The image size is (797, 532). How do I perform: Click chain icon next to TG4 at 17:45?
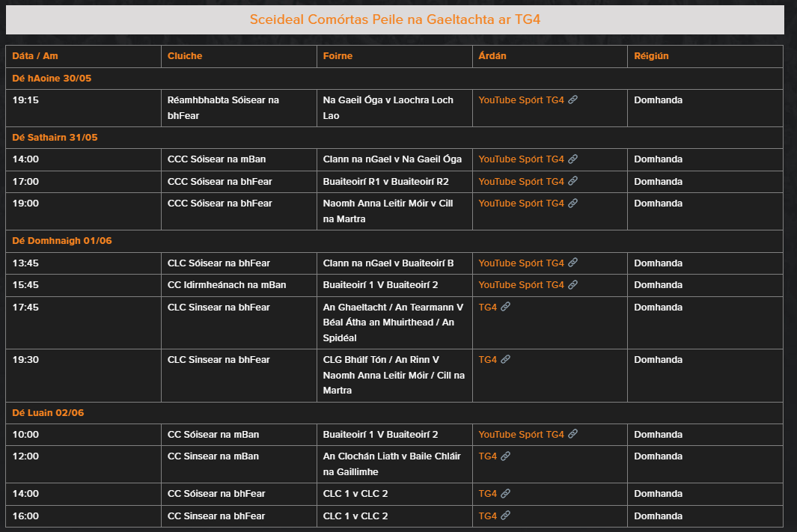(x=505, y=308)
